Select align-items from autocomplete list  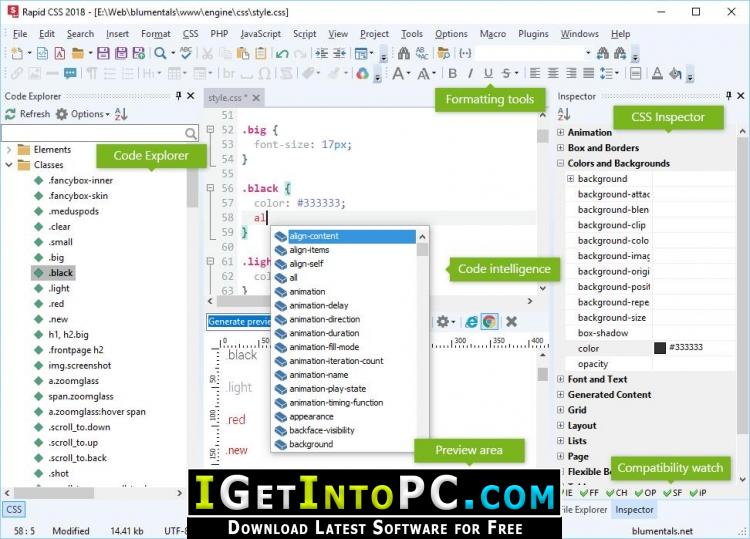point(309,250)
